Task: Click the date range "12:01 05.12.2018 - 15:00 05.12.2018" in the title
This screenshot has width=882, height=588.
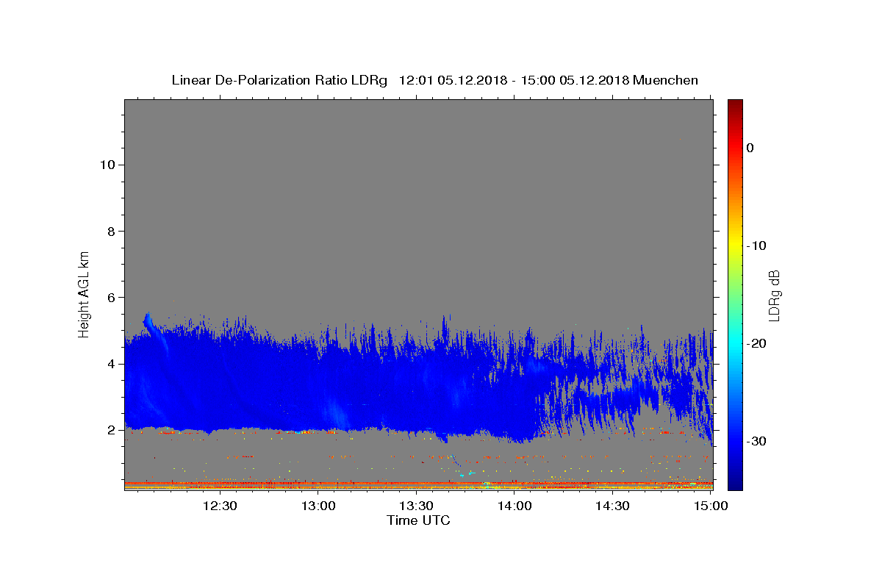Action: (x=514, y=80)
